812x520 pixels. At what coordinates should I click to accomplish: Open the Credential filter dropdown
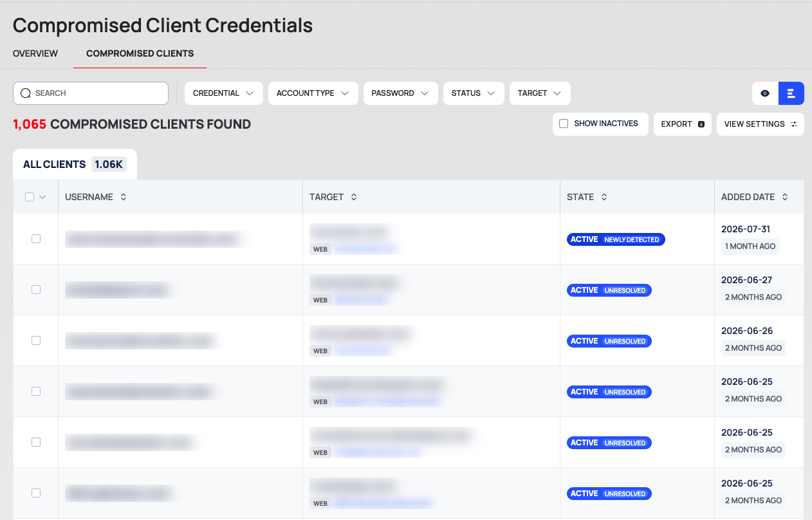tap(224, 93)
